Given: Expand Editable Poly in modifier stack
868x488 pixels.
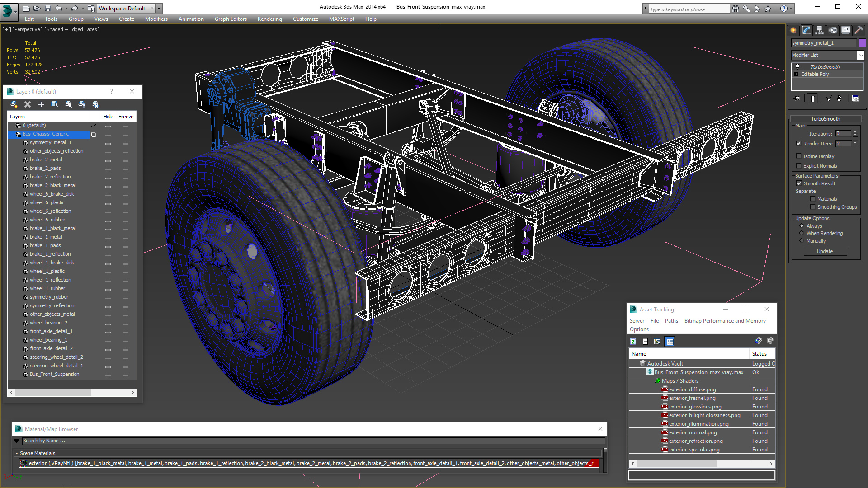Looking at the screenshot, I should point(796,74).
